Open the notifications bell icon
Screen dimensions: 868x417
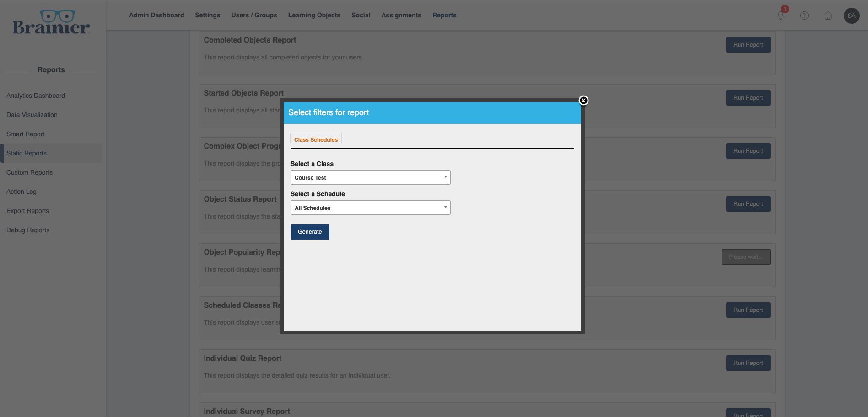781,16
